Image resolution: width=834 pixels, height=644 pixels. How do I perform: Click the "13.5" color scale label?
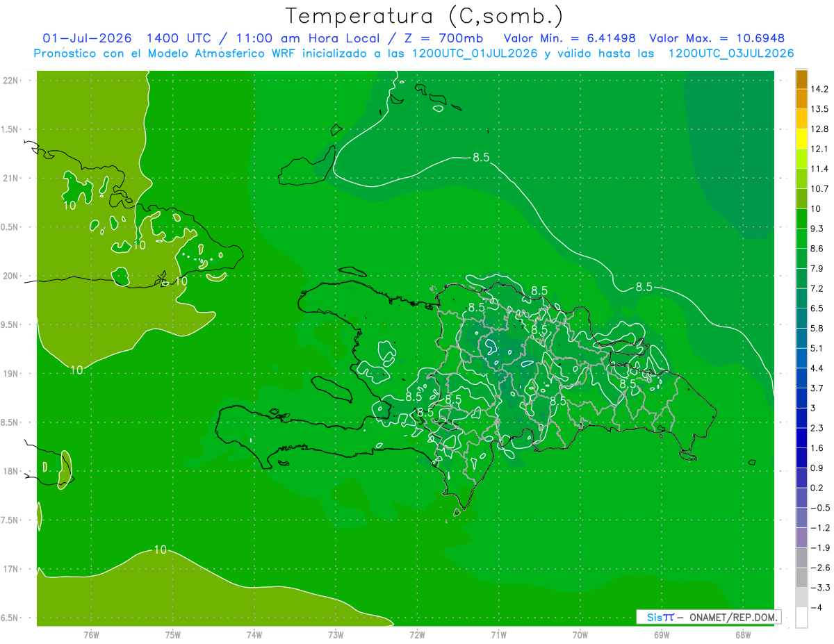[821, 109]
